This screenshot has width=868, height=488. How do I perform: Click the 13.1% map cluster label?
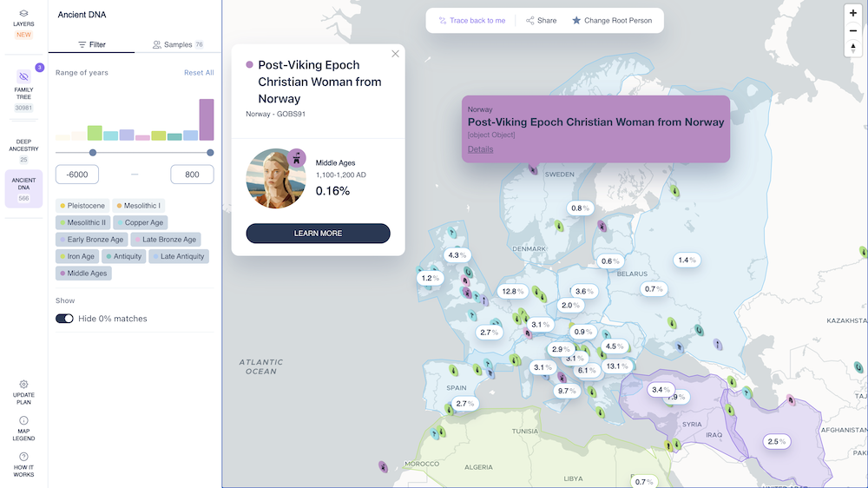[x=616, y=366]
